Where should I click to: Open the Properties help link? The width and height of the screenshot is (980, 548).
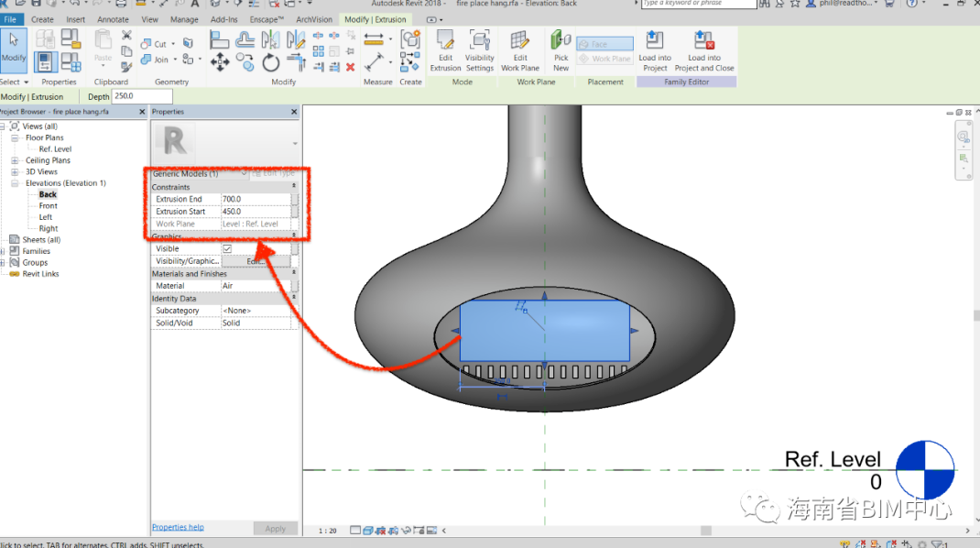pos(178,527)
